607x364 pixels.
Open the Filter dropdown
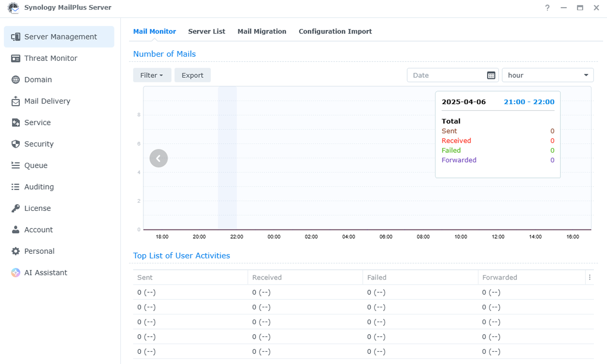tap(152, 74)
